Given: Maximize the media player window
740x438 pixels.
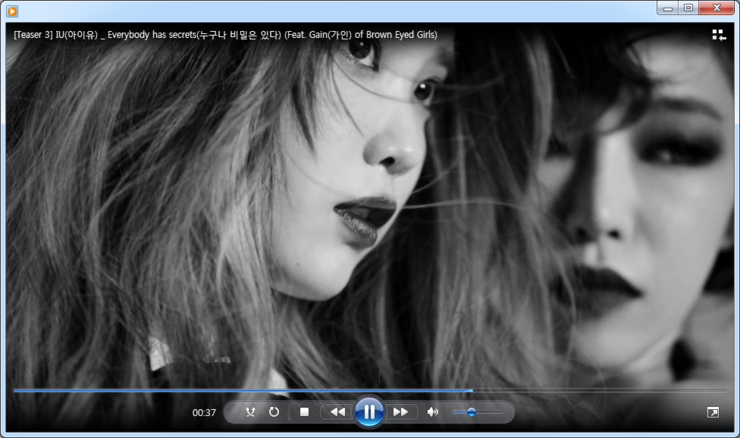Looking at the screenshot, I should (x=689, y=8).
